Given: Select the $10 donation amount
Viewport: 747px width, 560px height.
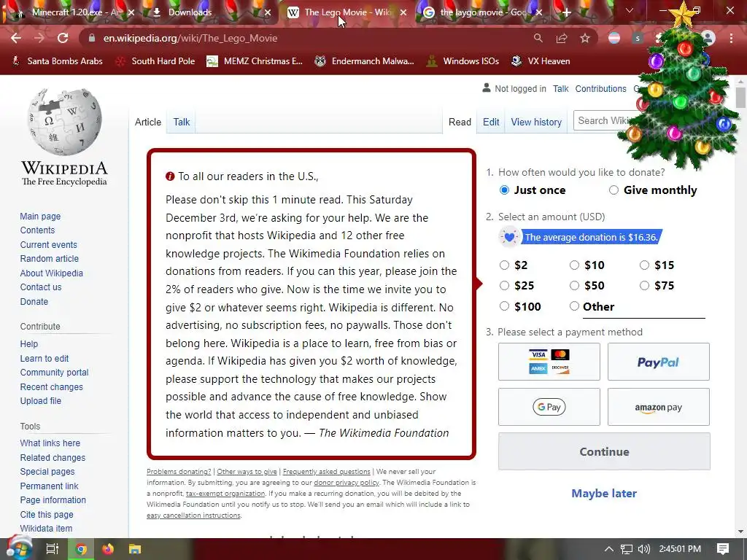Looking at the screenshot, I should pyautogui.click(x=575, y=265).
